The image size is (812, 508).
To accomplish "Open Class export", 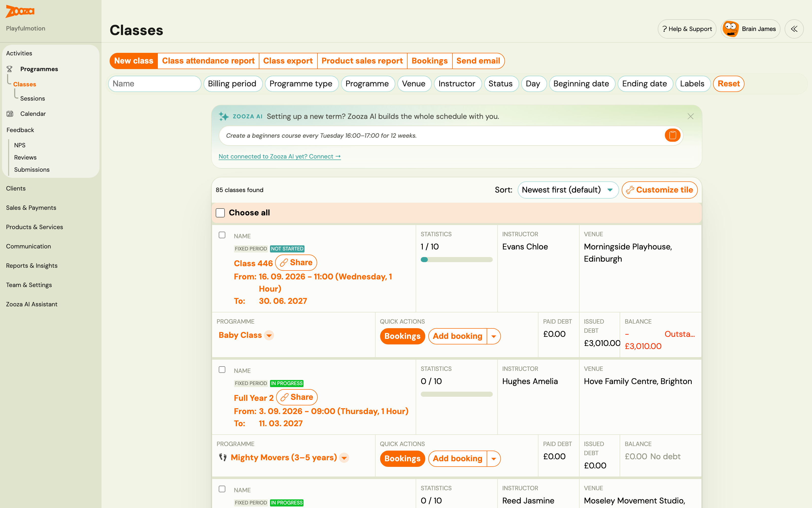I will (288, 61).
